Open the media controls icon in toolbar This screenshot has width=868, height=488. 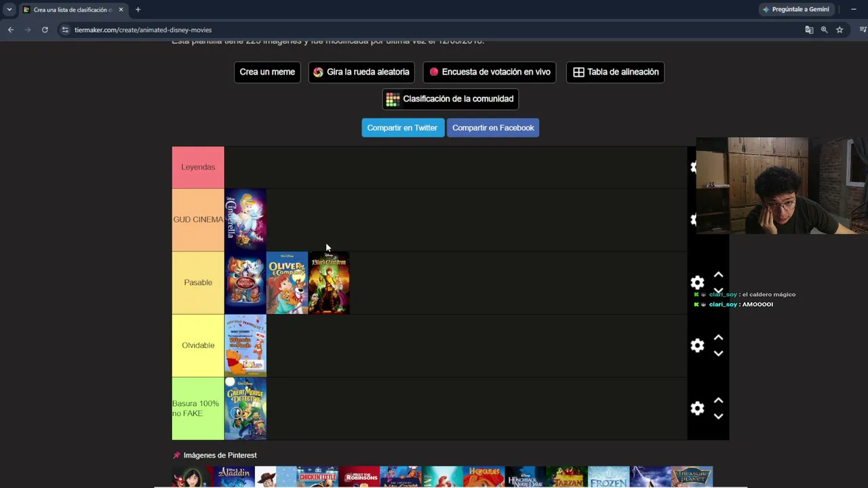coord(863,30)
